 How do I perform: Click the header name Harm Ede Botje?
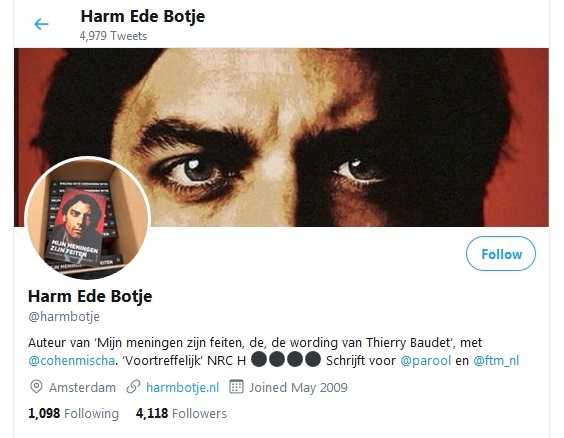pyautogui.click(x=143, y=16)
